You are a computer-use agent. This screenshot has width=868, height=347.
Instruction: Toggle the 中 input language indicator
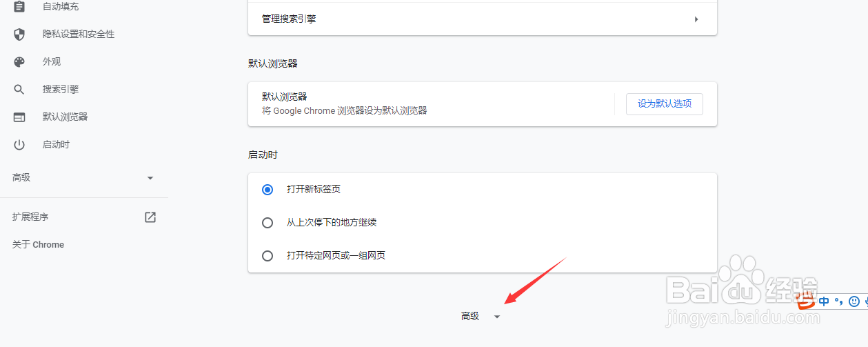pos(825,301)
